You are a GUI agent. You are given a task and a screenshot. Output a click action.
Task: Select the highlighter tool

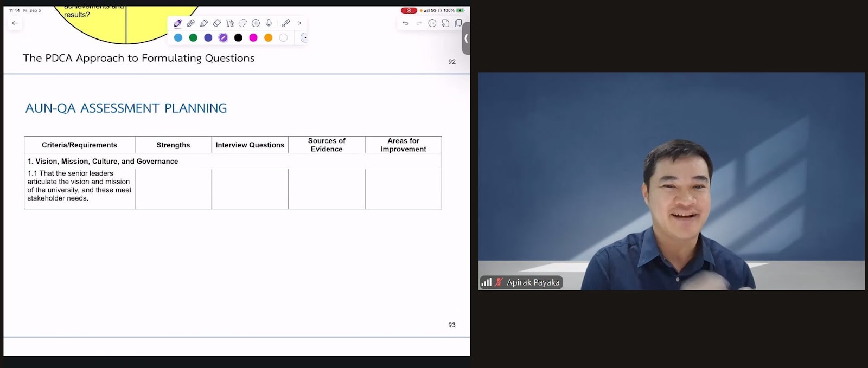[x=204, y=23]
